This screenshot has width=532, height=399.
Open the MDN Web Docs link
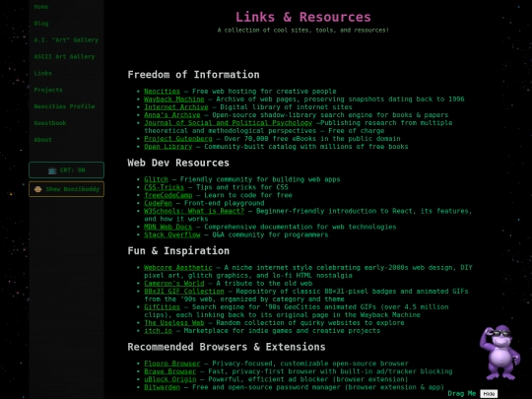167,227
